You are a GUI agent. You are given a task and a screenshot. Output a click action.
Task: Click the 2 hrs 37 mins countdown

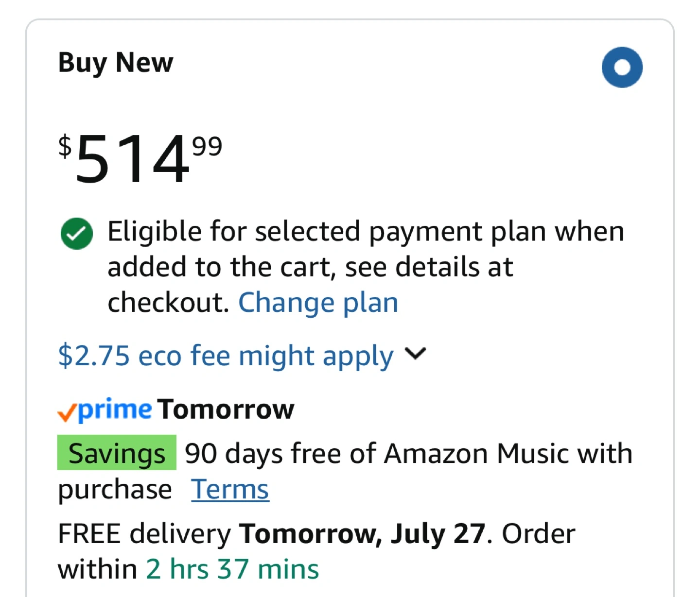click(232, 569)
